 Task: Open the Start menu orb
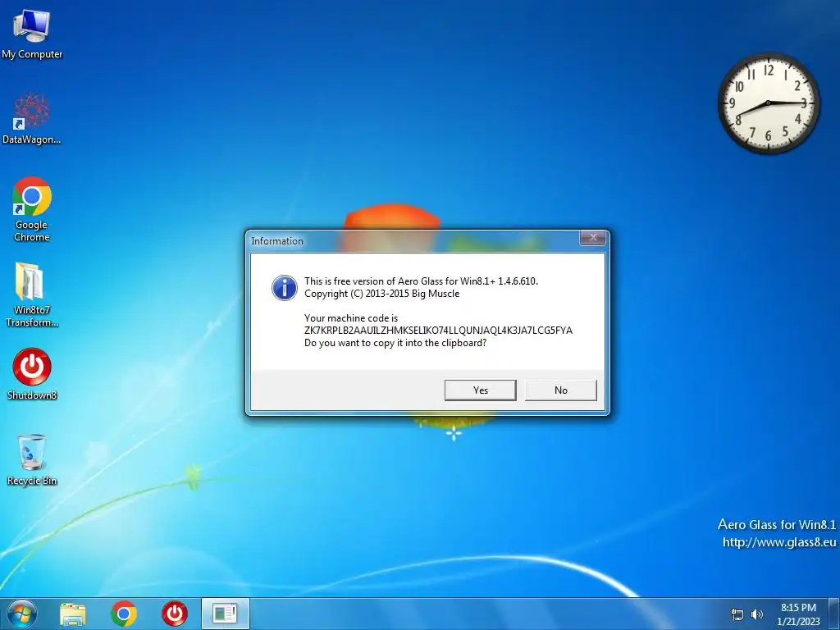tap(21, 614)
